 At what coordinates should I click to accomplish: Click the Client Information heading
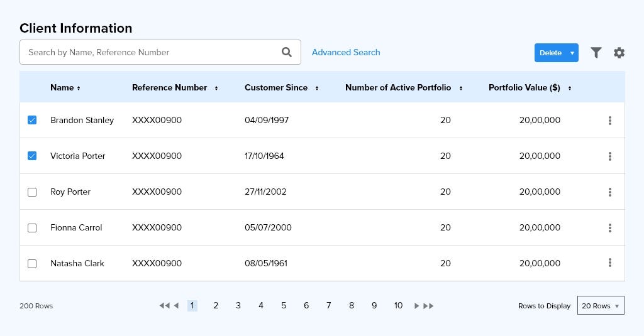[x=76, y=28]
